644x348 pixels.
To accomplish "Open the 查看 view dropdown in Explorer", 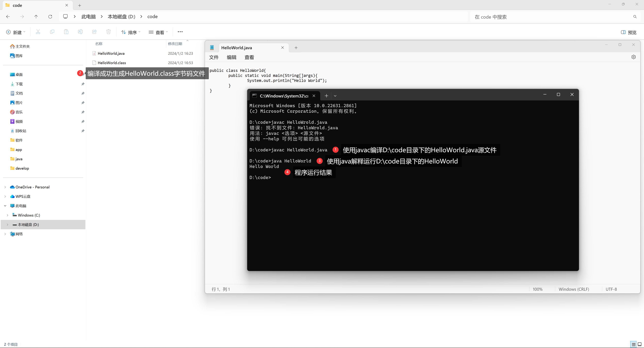I will click(158, 32).
